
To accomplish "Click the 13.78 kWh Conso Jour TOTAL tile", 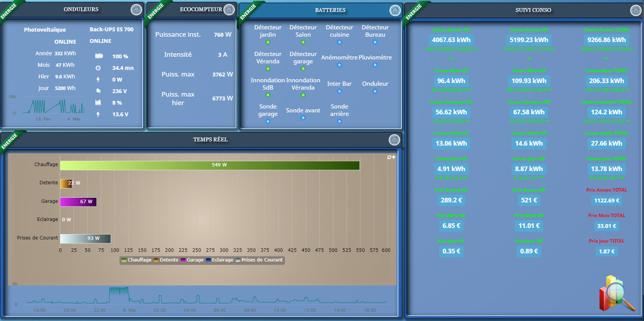I will pyautogui.click(x=607, y=169).
